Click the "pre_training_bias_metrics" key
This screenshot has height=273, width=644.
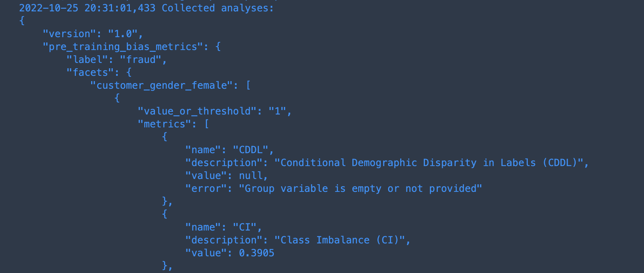123,47
